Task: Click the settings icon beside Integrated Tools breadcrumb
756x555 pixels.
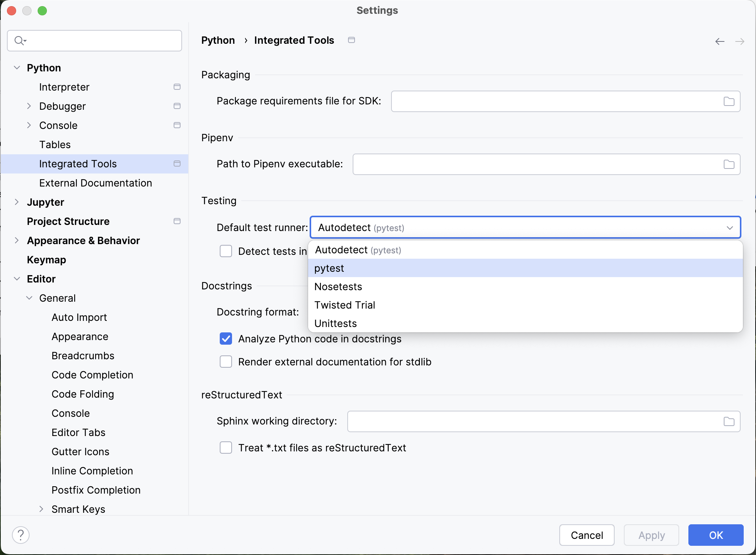Action: pos(351,40)
